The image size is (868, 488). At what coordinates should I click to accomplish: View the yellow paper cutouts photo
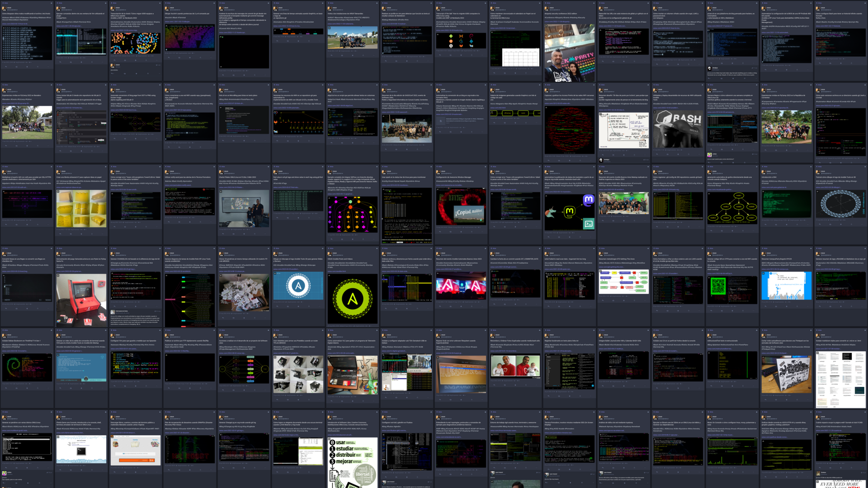point(81,208)
